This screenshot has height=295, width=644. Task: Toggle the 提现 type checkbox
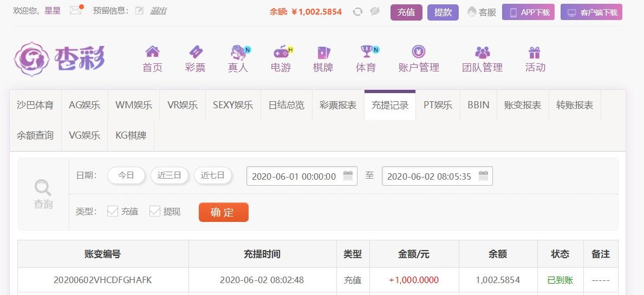(x=155, y=211)
